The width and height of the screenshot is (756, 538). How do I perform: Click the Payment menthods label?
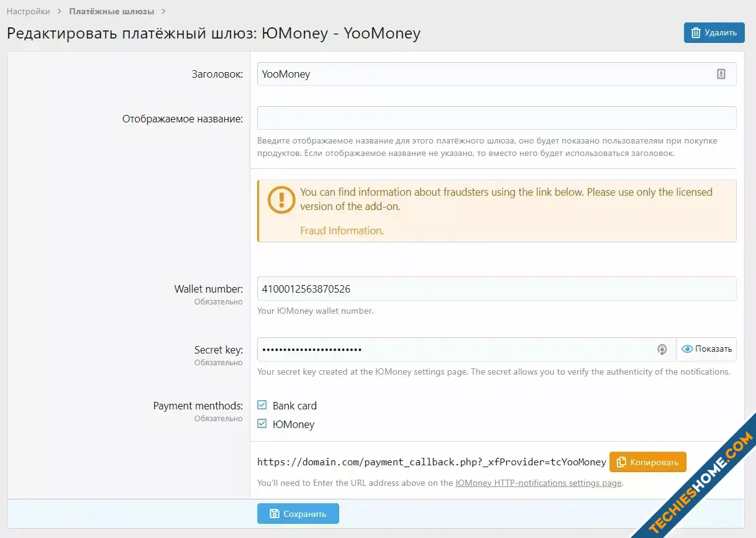coord(198,406)
